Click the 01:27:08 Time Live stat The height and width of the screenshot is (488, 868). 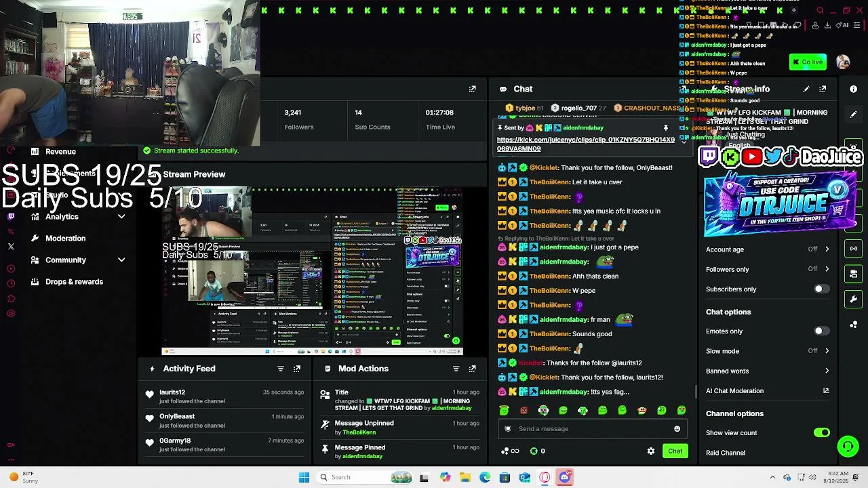pyautogui.click(x=440, y=119)
